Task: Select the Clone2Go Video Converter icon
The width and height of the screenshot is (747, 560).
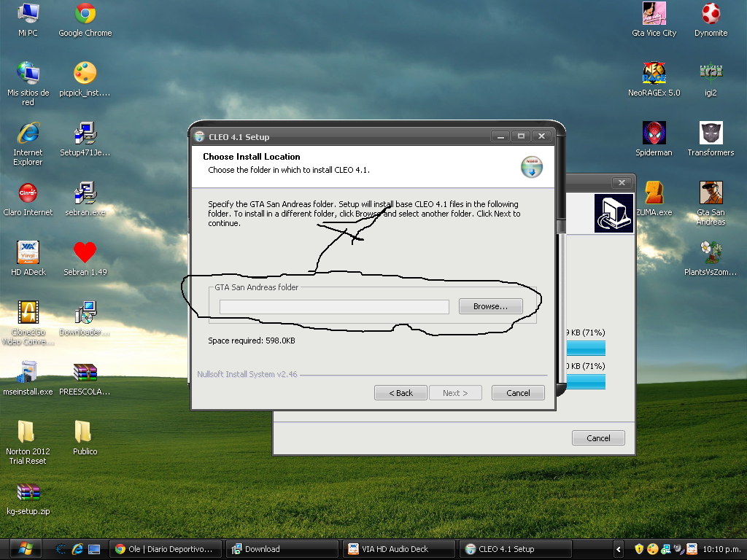Action: tap(28, 323)
